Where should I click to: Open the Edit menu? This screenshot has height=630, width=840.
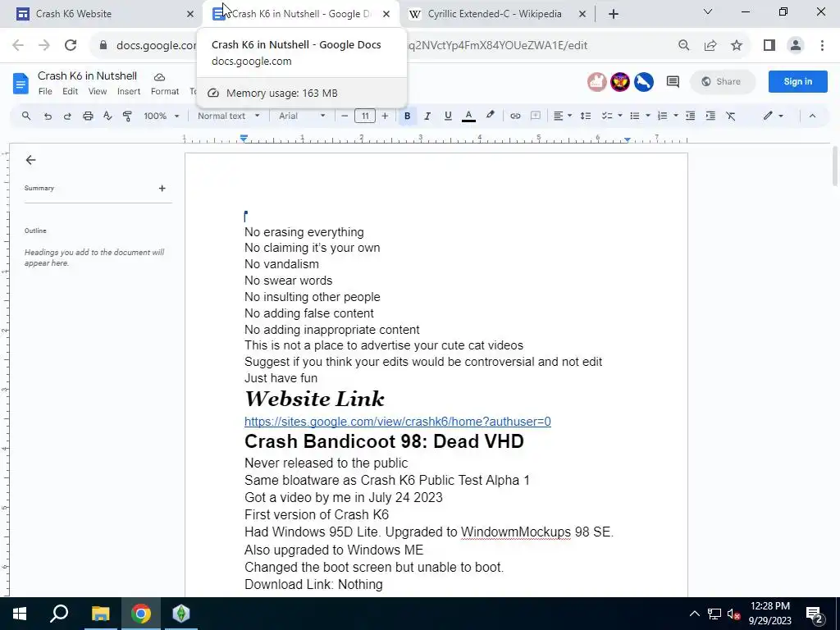tap(71, 92)
